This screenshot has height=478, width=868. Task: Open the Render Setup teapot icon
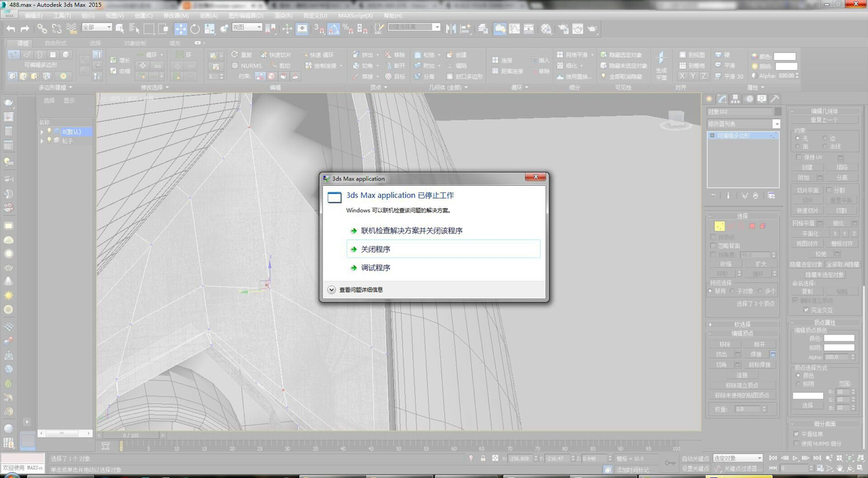click(562, 28)
